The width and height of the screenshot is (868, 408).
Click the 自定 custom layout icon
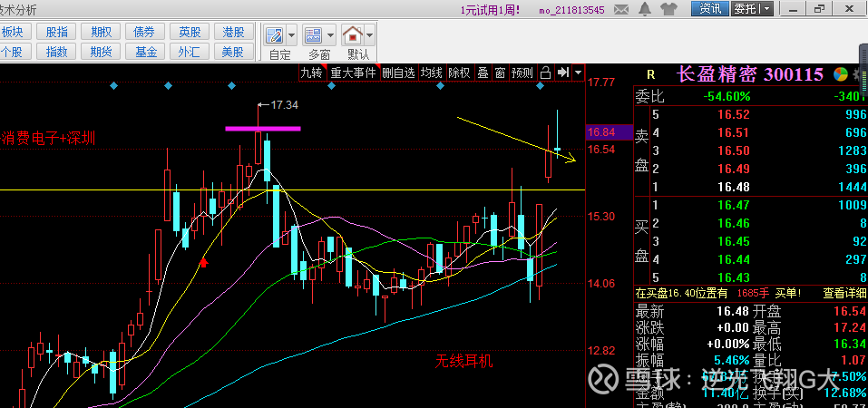tap(275, 35)
